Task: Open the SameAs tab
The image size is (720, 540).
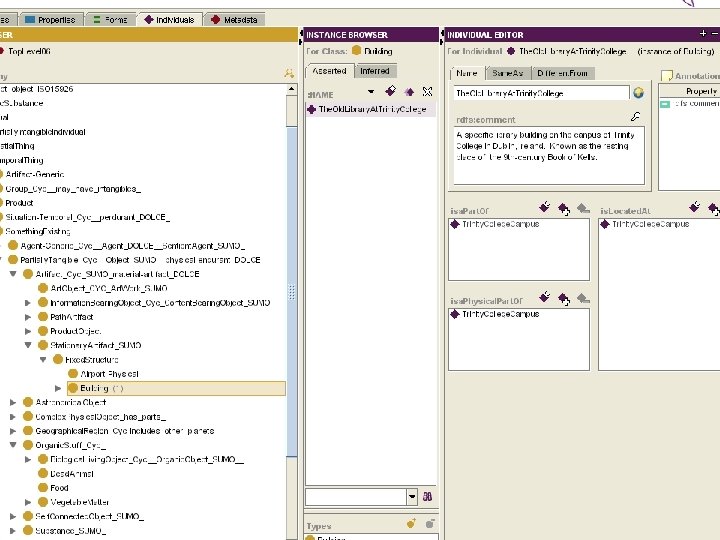Action: [x=507, y=73]
